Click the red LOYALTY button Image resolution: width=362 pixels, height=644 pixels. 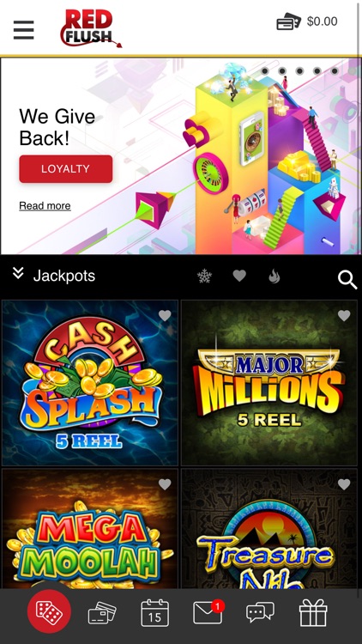point(66,169)
